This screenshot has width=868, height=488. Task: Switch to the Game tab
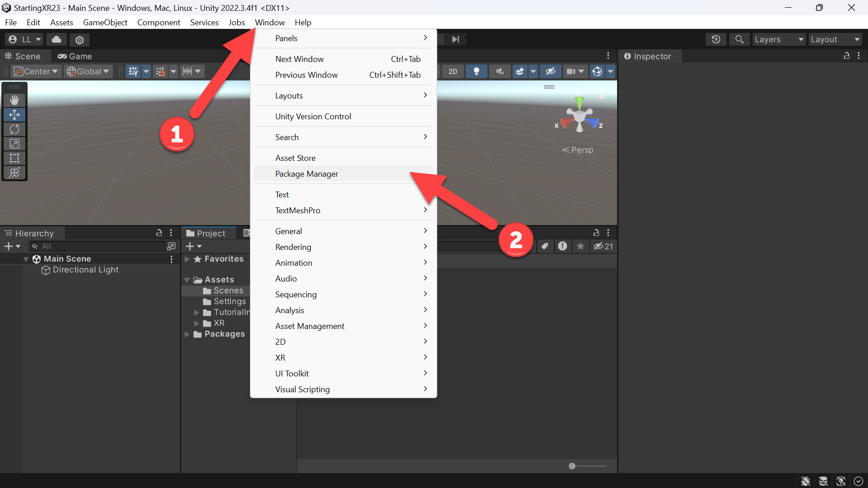click(75, 56)
